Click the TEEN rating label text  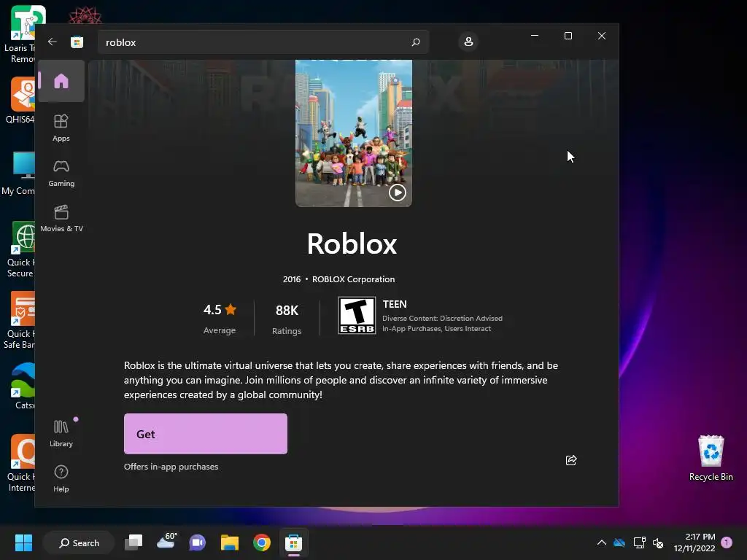pyautogui.click(x=395, y=304)
